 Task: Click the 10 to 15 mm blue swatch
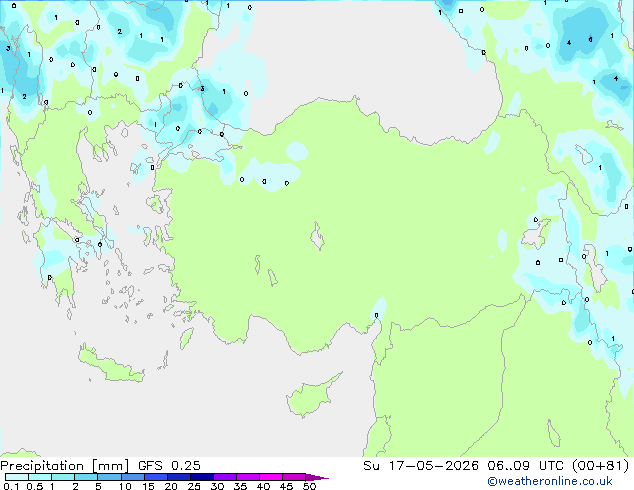133,477
